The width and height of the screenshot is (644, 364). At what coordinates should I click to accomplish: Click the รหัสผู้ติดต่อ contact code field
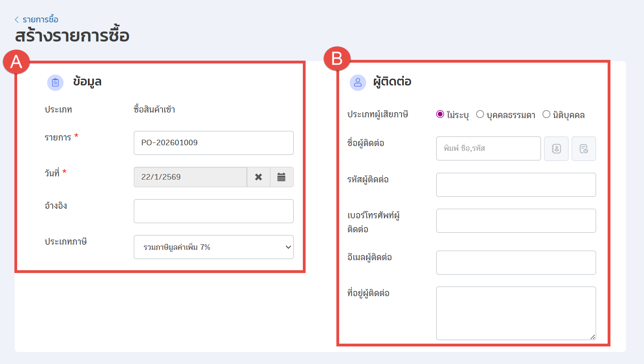point(516,185)
